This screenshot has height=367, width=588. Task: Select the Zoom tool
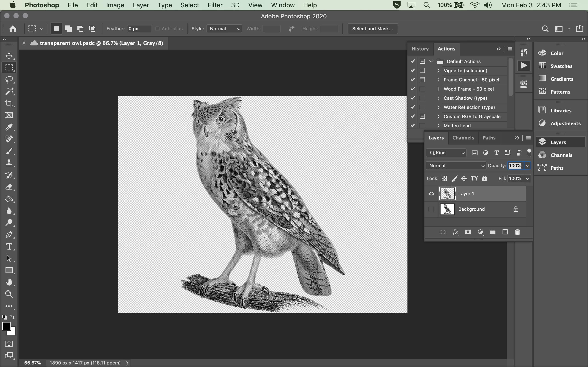coord(9,294)
